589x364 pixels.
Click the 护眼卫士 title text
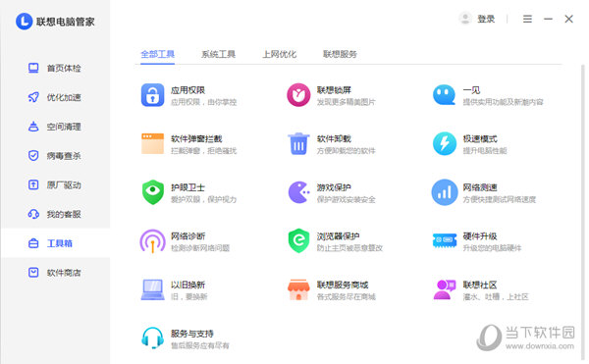[x=187, y=187]
